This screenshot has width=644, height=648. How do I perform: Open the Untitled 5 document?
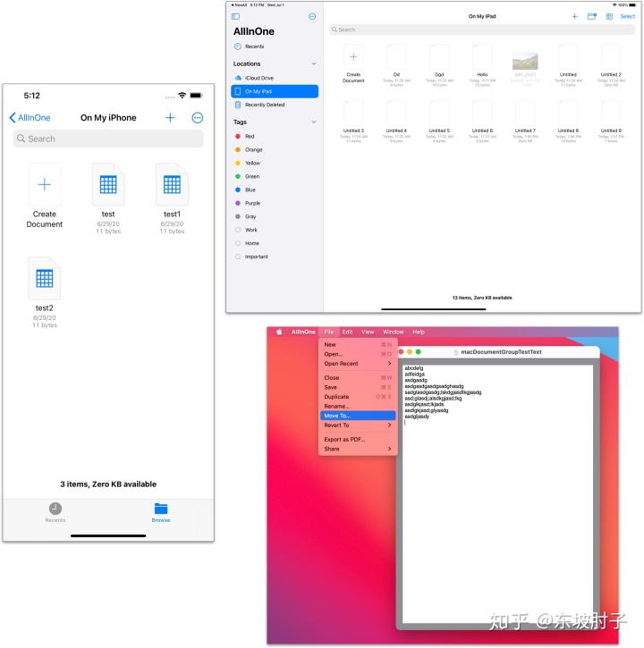(439, 122)
